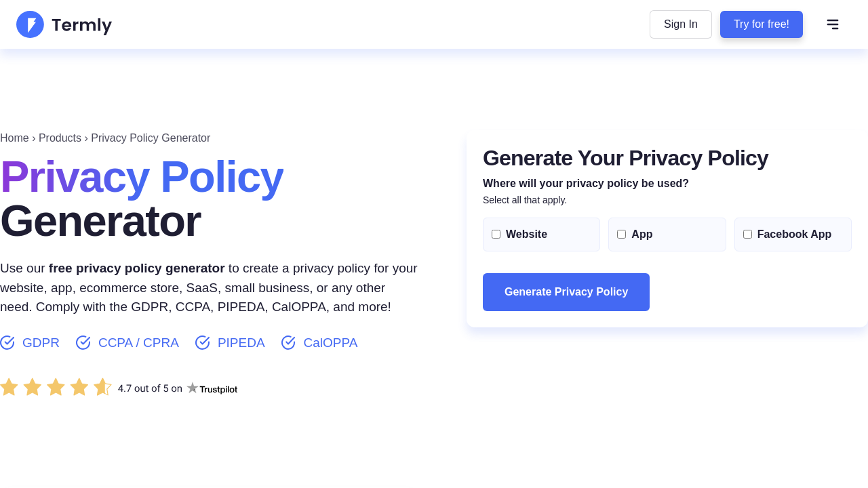Open Products breadcrumb link

[x=60, y=138]
